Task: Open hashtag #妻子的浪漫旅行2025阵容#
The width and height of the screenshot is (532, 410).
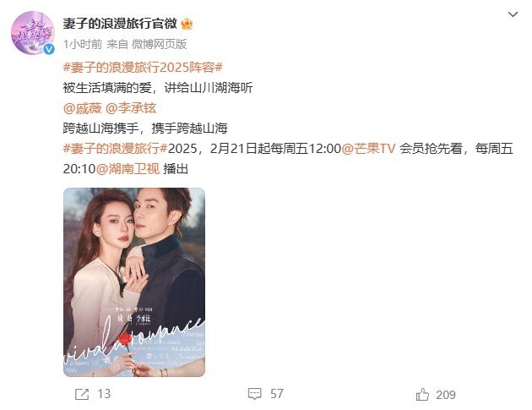Action: pyautogui.click(x=143, y=68)
